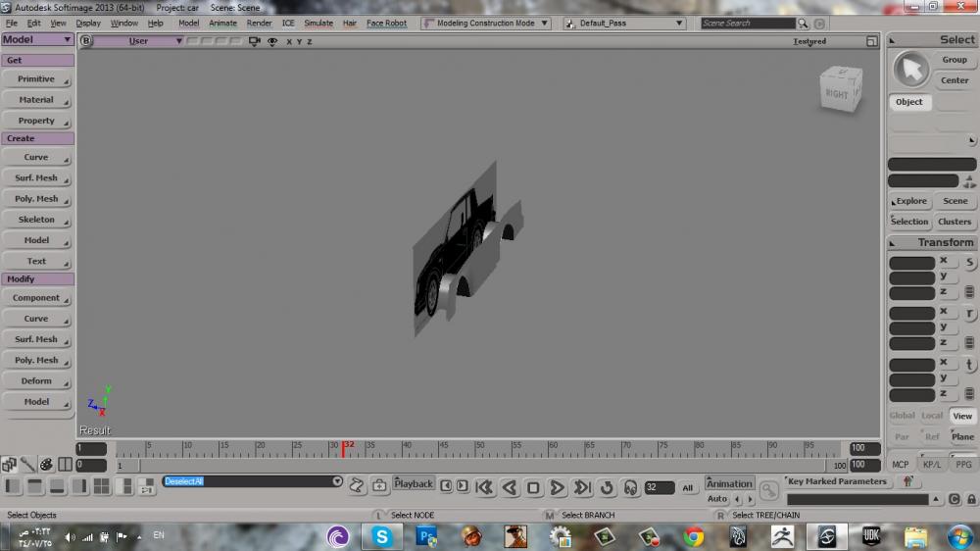Open the Default_Pass dropdown
The height and width of the screenshot is (551, 980).
(x=624, y=24)
